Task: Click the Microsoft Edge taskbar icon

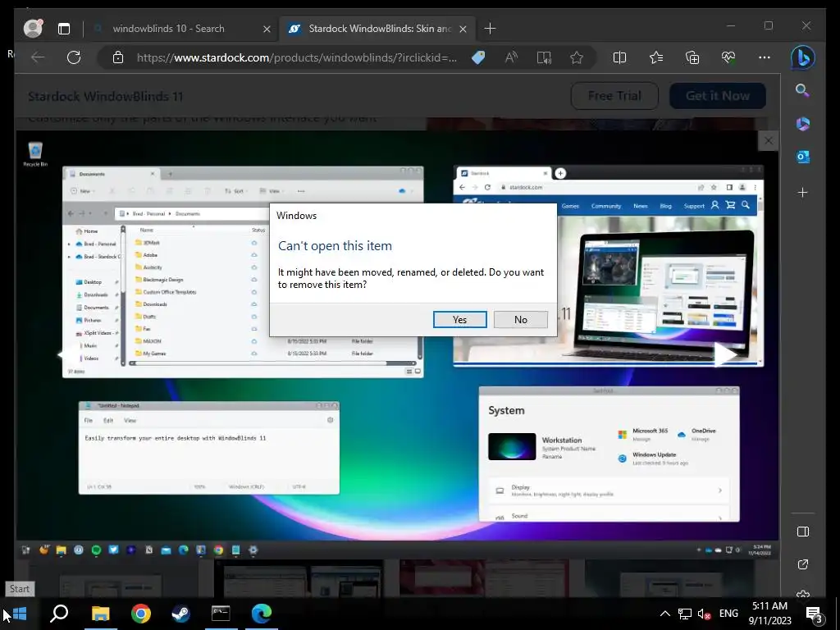Action: tap(262, 614)
